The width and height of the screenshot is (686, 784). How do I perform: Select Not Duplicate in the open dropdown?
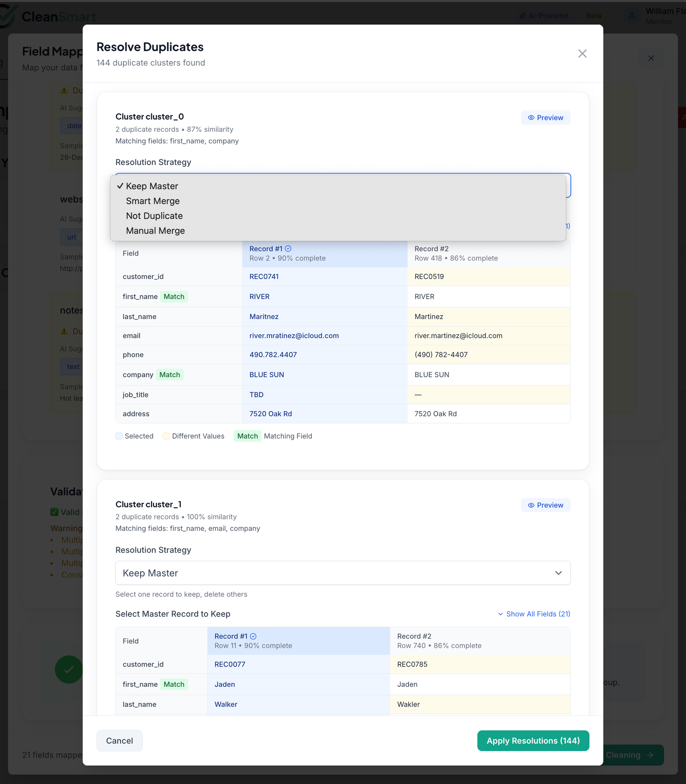pos(154,216)
